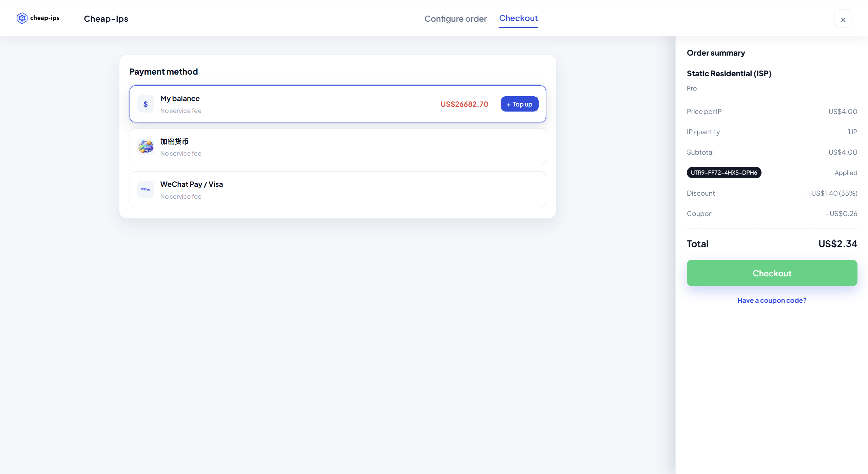Image resolution: width=868 pixels, height=474 pixels.
Task: Close the checkout page with X
Action: (843, 19)
